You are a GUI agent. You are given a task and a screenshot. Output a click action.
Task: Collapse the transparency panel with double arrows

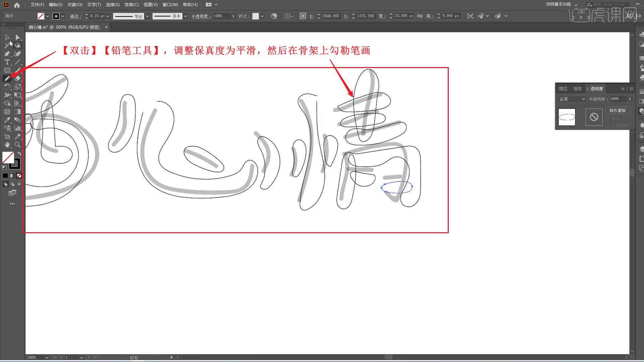(623, 88)
